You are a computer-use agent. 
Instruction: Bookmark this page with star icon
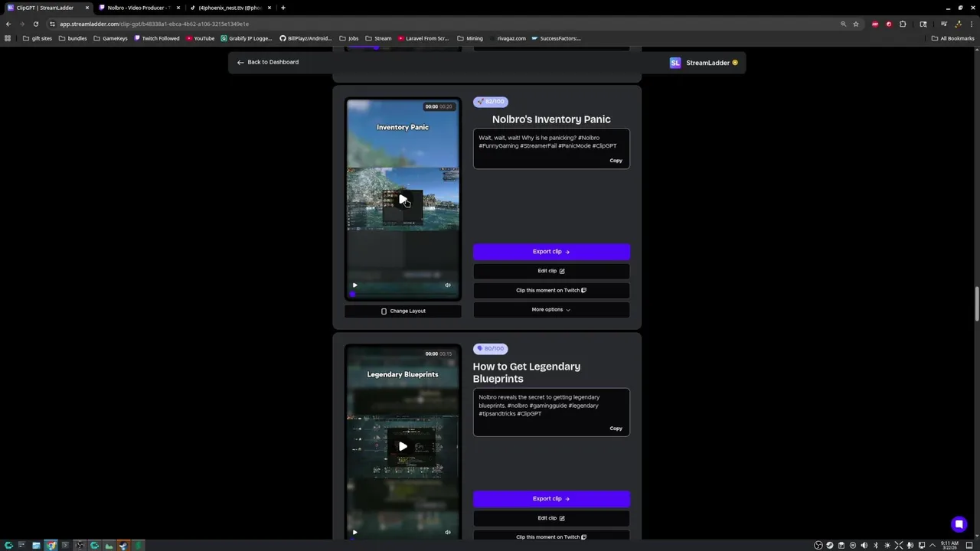[x=856, y=24]
